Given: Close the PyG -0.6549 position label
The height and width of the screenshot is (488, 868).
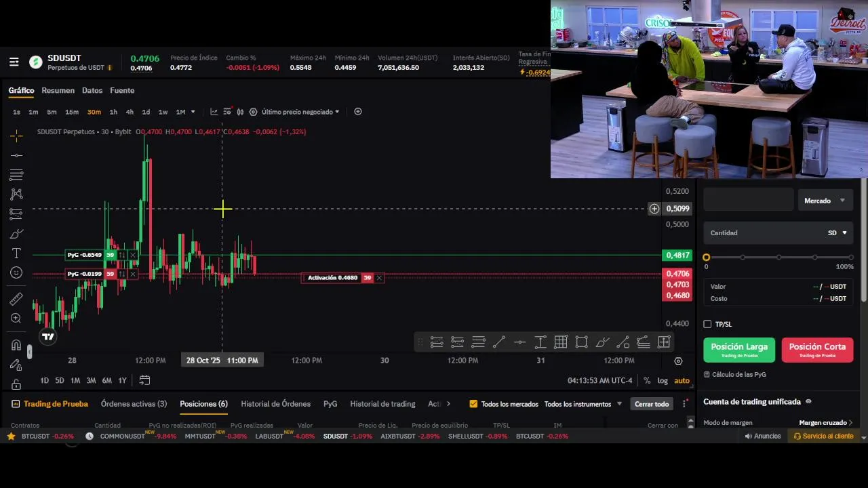Looking at the screenshot, I should coord(133,255).
